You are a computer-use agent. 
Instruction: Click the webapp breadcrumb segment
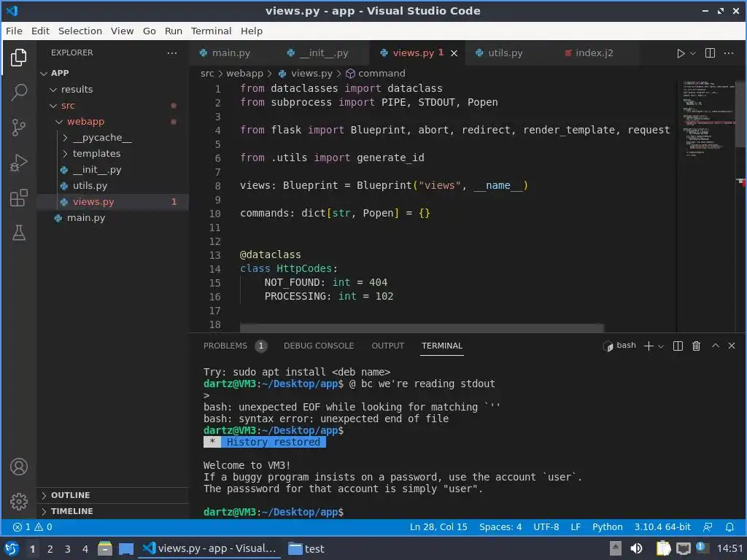[x=244, y=74]
